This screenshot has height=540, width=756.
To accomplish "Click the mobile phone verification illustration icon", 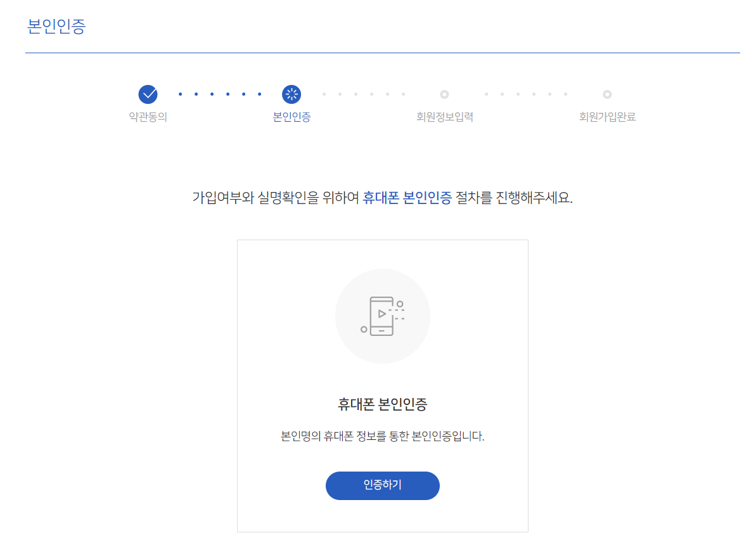I will coord(382,315).
